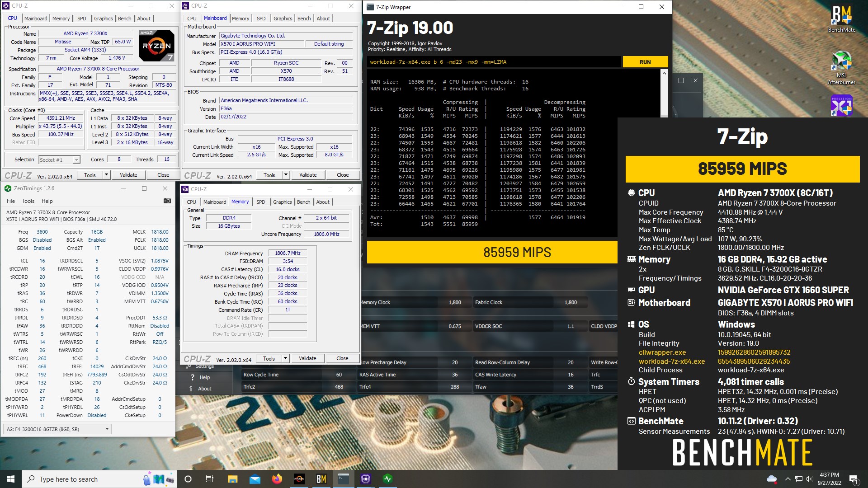This screenshot has width=868, height=488.
Task: Open File Explorer from taskbar
Action: (232, 479)
